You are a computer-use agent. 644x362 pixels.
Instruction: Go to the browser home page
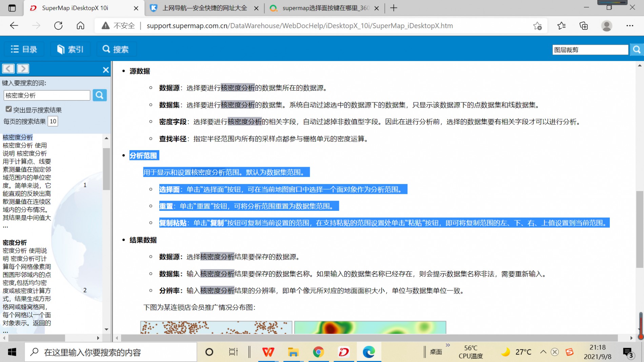pyautogui.click(x=80, y=26)
